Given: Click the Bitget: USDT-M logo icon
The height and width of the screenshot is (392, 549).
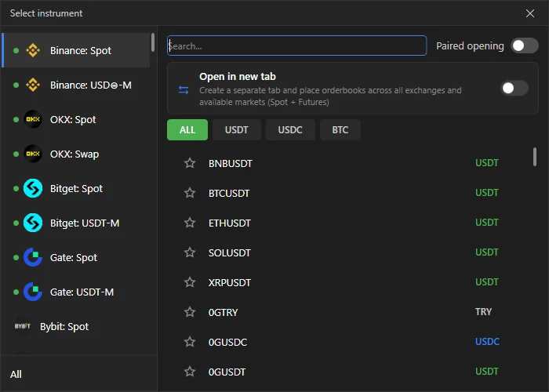Looking at the screenshot, I should [33, 223].
